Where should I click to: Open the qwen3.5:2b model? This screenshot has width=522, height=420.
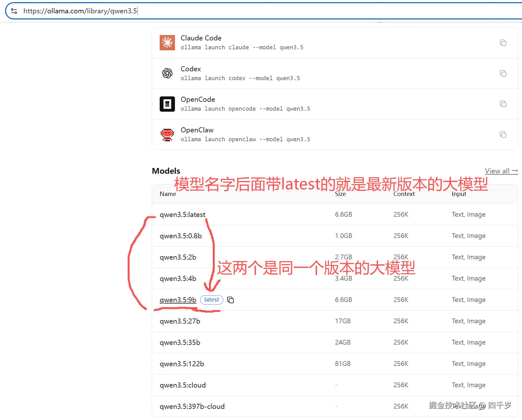[x=178, y=257]
